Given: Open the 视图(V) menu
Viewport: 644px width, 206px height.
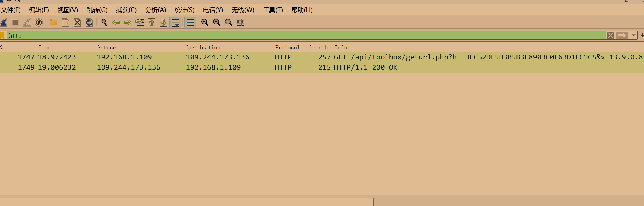Looking at the screenshot, I should pos(68,10).
